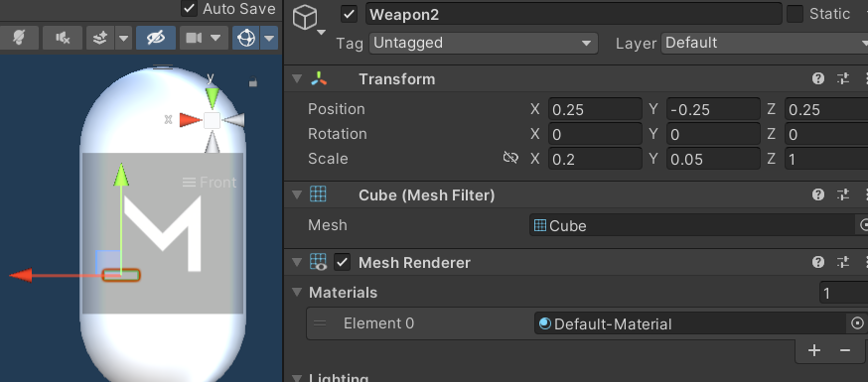The image size is (868, 382).
Task: Open Mesh Filter presets icon
Action: click(843, 194)
